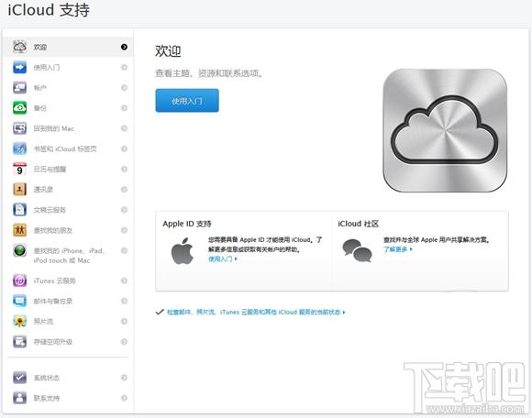Click the 欢迎 heading in the main pane

pos(168,51)
